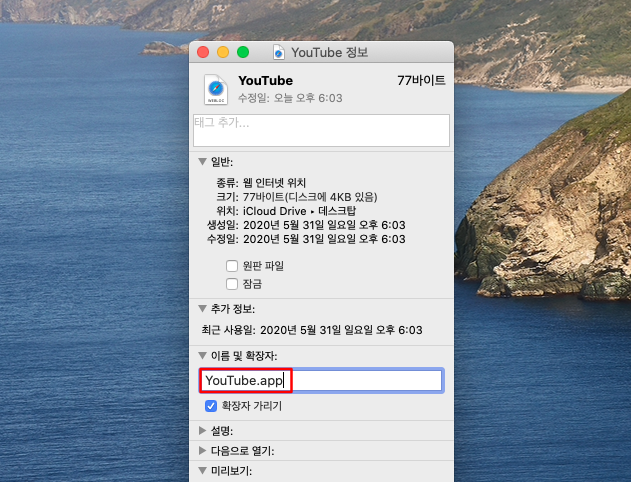This screenshot has width=631, height=482.
Task: Click the YouTube 정보 window title
Action: click(x=330, y=53)
